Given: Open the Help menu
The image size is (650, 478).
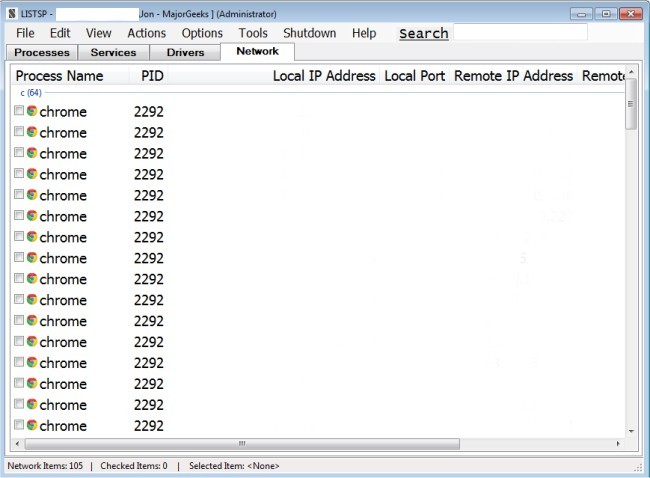Looking at the screenshot, I should click(364, 33).
